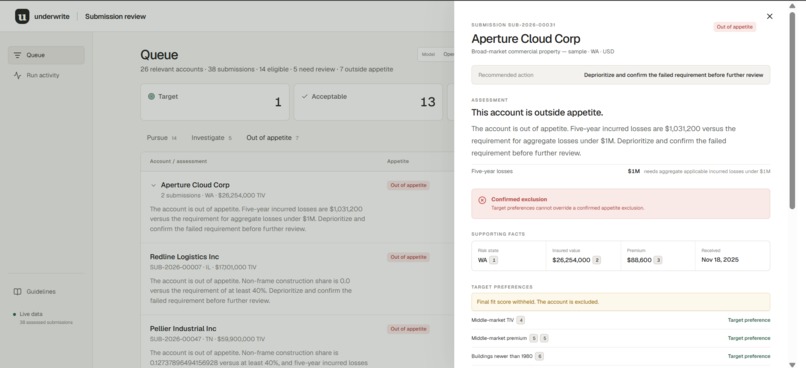Image resolution: width=806 pixels, height=368 pixels.
Task: Open the Queue sidebar item
Action: pyautogui.click(x=46, y=55)
